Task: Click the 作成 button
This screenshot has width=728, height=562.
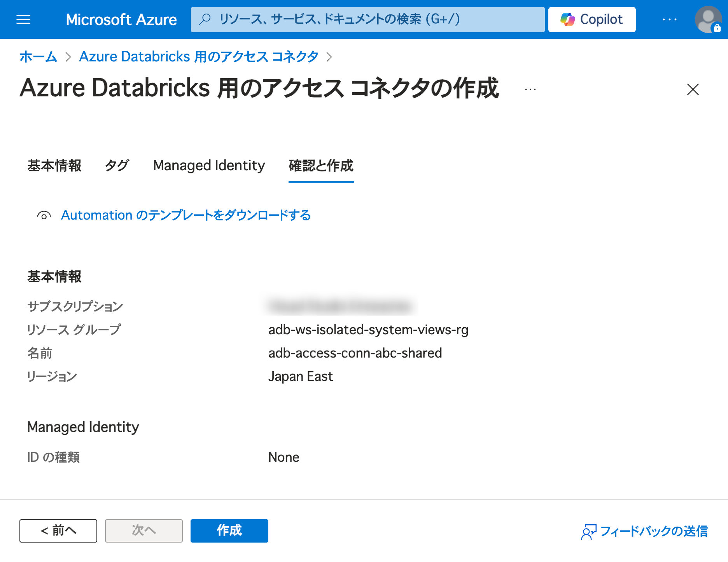Action: click(x=229, y=531)
